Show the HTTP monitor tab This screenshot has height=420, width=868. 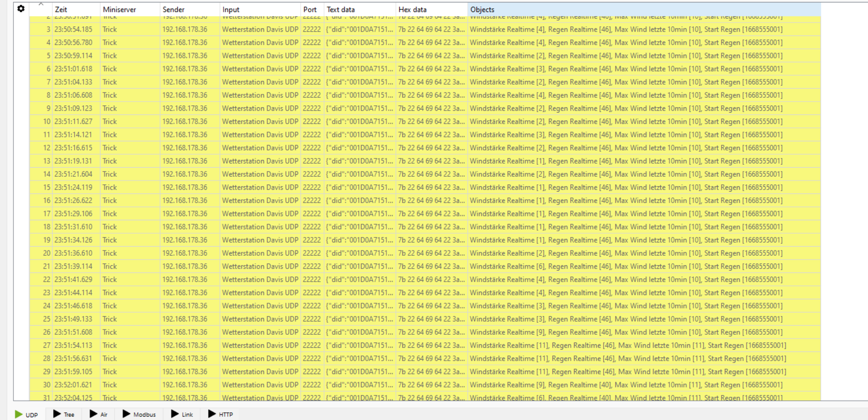(220, 414)
